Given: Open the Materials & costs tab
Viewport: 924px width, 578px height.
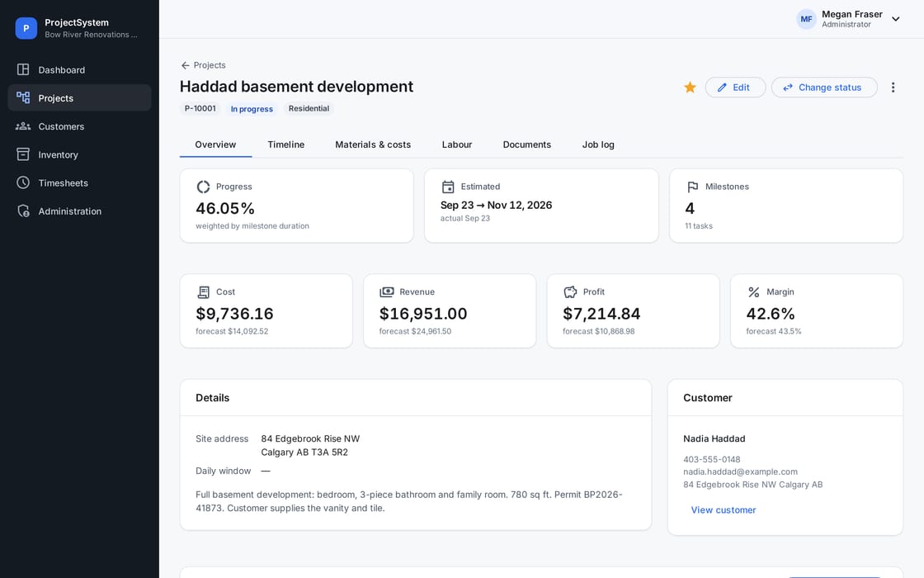Looking at the screenshot, I should pos(373,144).
